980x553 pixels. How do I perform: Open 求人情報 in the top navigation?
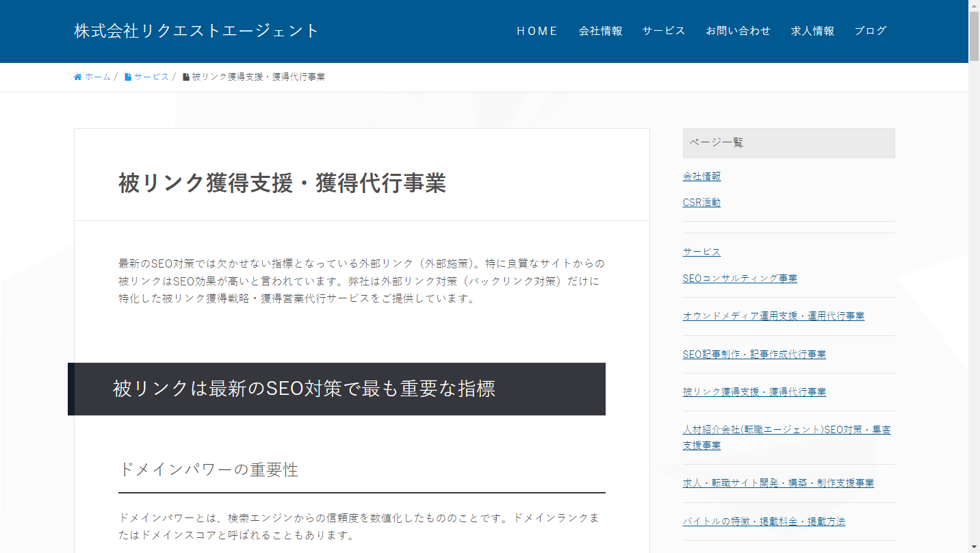pos(812,31)
